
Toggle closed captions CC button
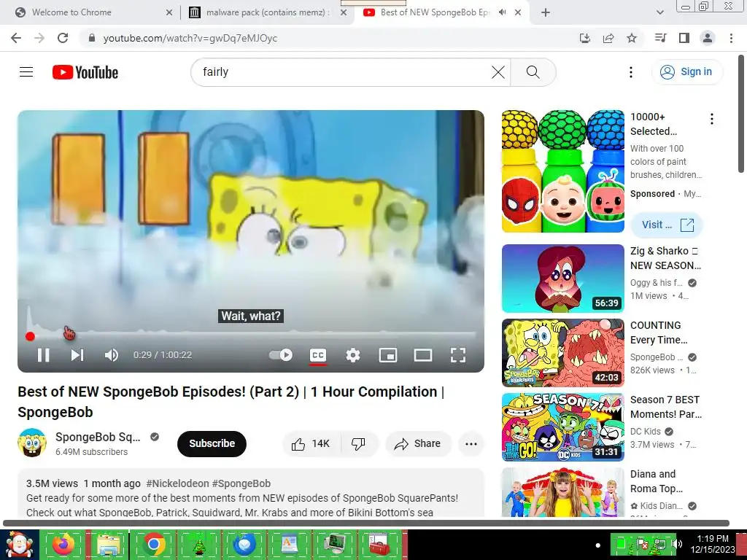(x=318, y=355)
